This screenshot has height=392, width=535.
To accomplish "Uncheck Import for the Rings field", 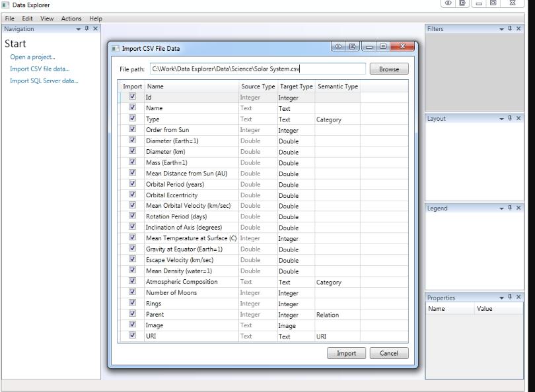I will point(132,304).
